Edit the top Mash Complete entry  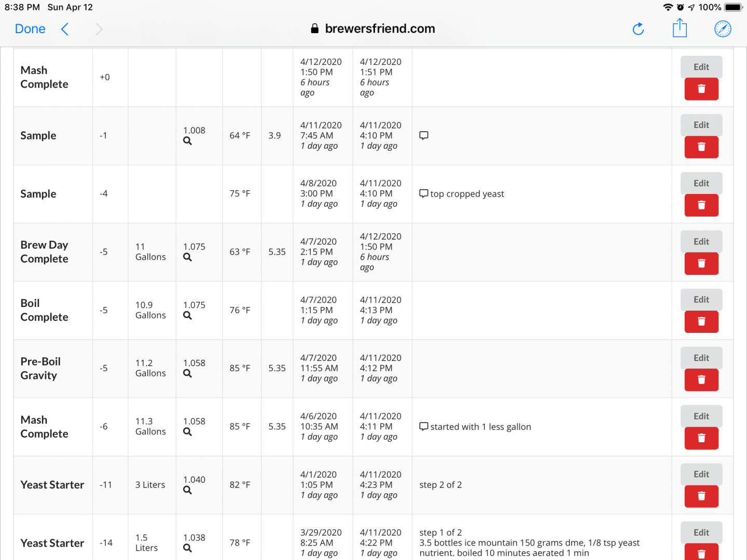(701, 67)
